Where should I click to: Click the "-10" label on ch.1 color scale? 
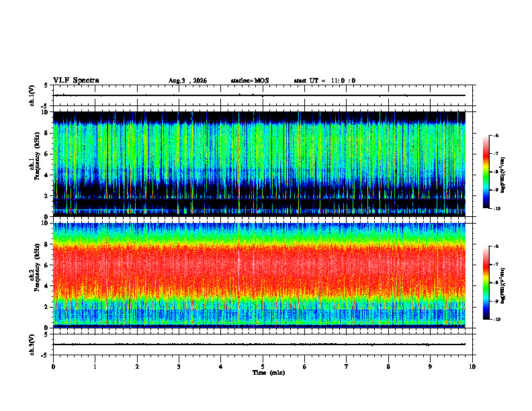(x=496, y=209)
